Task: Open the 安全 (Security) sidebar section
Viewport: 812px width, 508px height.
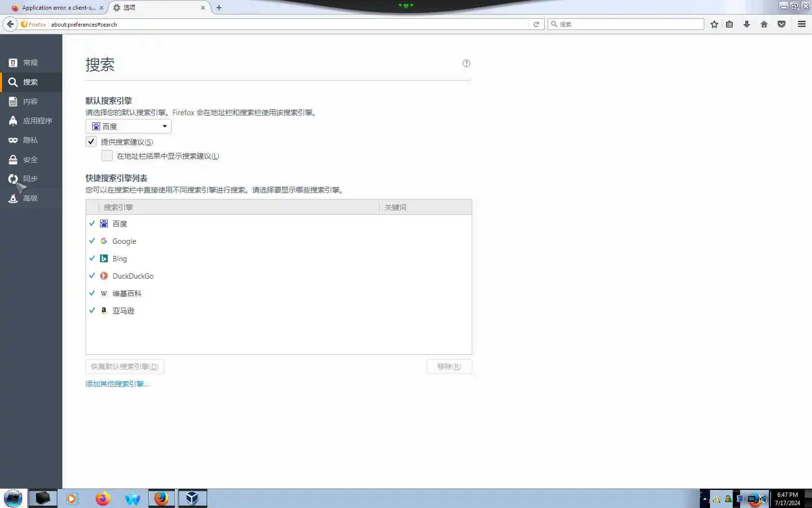Action: [31, 160]
